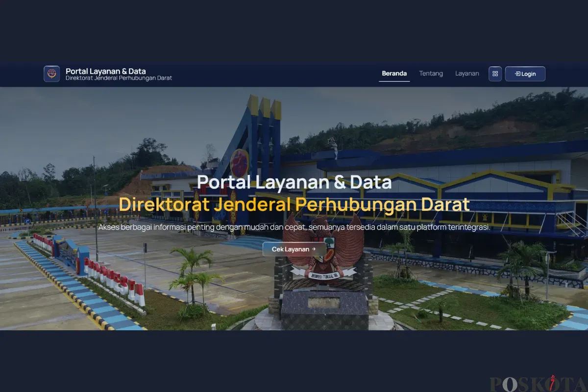Viewport: 588px width, 392px height.
Task: Click the underline indicator beneath Beranda
Action: pyautogui.click(x=394, y=81)
